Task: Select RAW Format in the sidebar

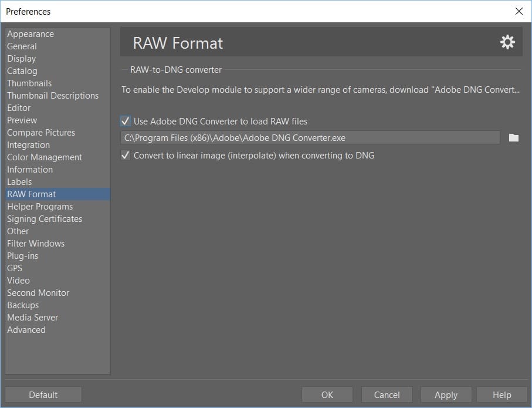Action: point(57,194)
